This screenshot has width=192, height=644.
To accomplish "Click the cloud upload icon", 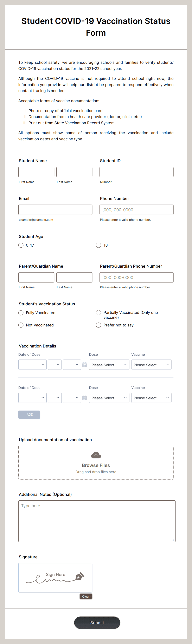I will [x=96, y=455].
